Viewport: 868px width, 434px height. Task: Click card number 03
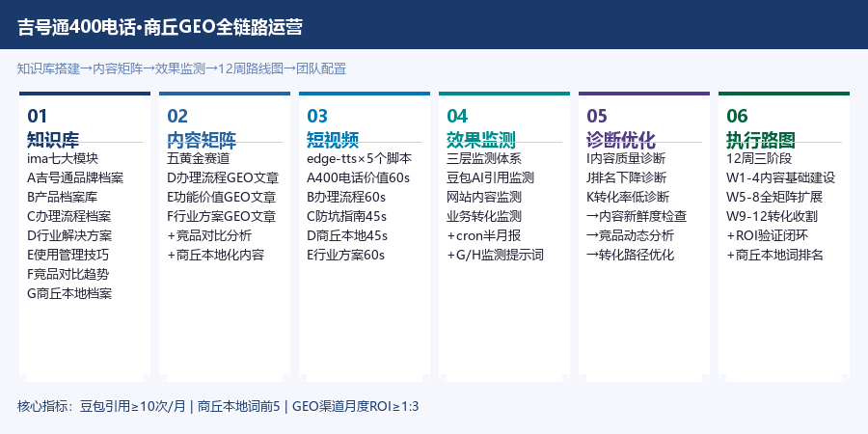(x=317, y=116)
